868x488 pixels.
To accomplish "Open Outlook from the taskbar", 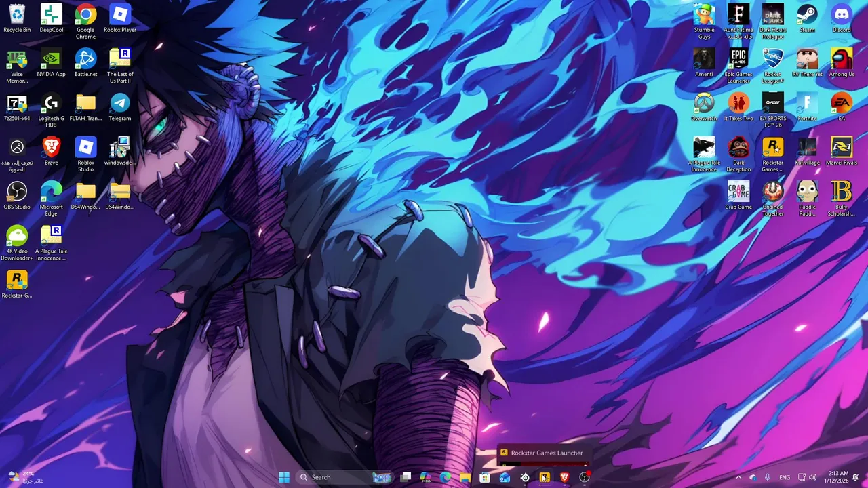I will pos(505,477).
